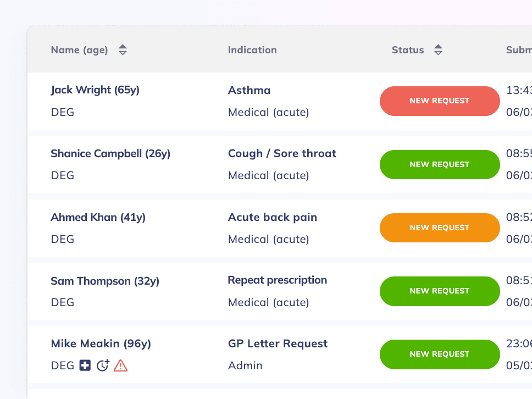Click the Asthma indication label
Image resolution: width=532 pixels, height=399 pixels.
point(249,90)
